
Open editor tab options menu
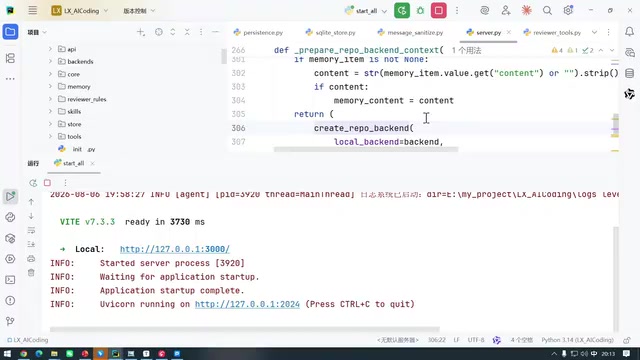(609, 32)
